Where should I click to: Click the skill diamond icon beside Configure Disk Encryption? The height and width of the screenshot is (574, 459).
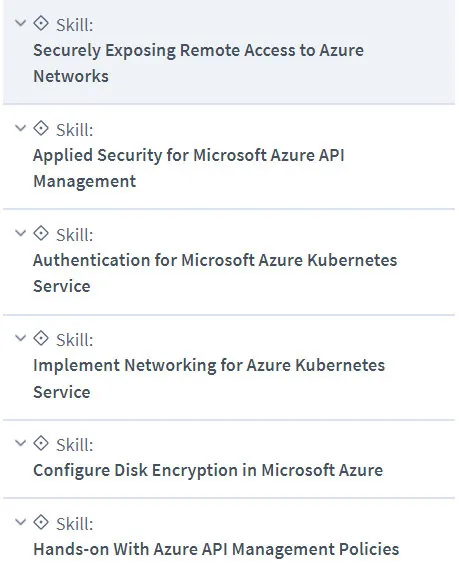point(41,443)
